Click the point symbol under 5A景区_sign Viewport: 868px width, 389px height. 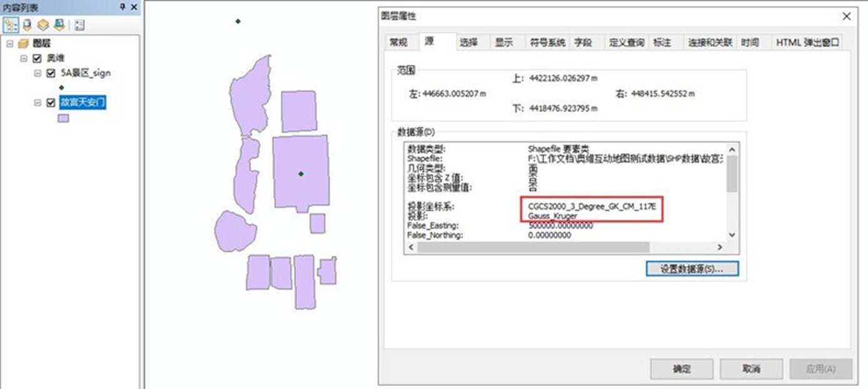tap(61, 88)
